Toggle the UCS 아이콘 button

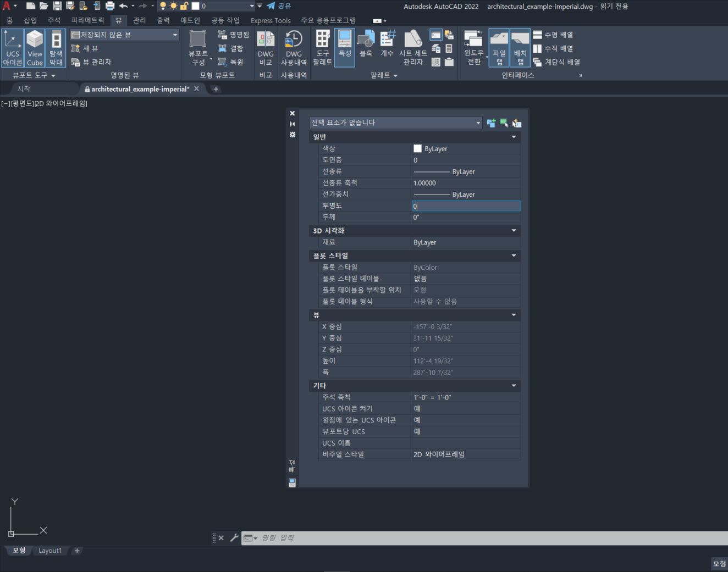[x=13, y=48]
